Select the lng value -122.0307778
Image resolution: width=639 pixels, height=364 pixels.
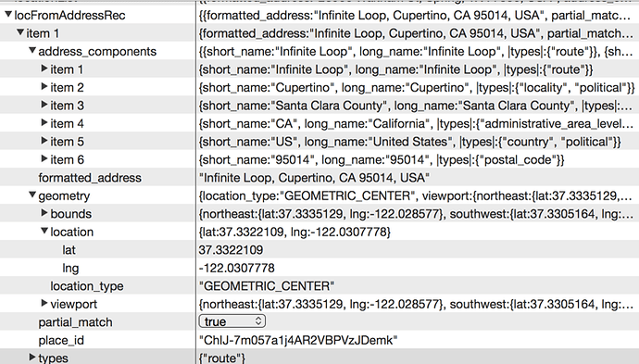coord(237,268)
